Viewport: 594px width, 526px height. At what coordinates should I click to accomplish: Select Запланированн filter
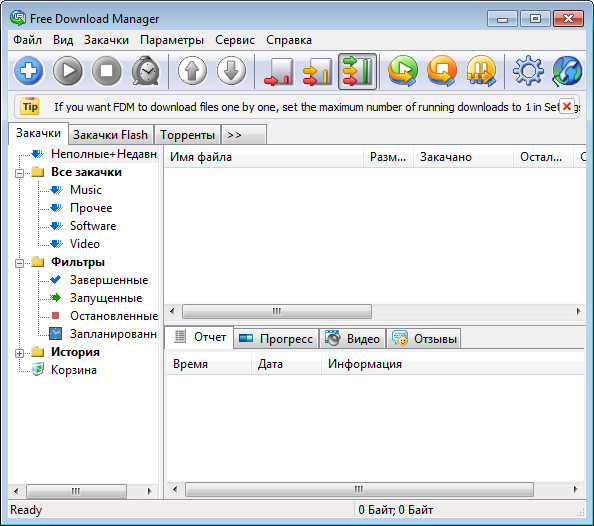click(113, 334)
